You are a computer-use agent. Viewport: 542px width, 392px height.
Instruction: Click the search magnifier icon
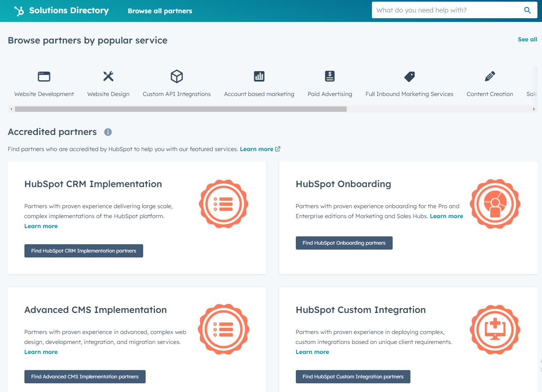(x=528, y=10)
